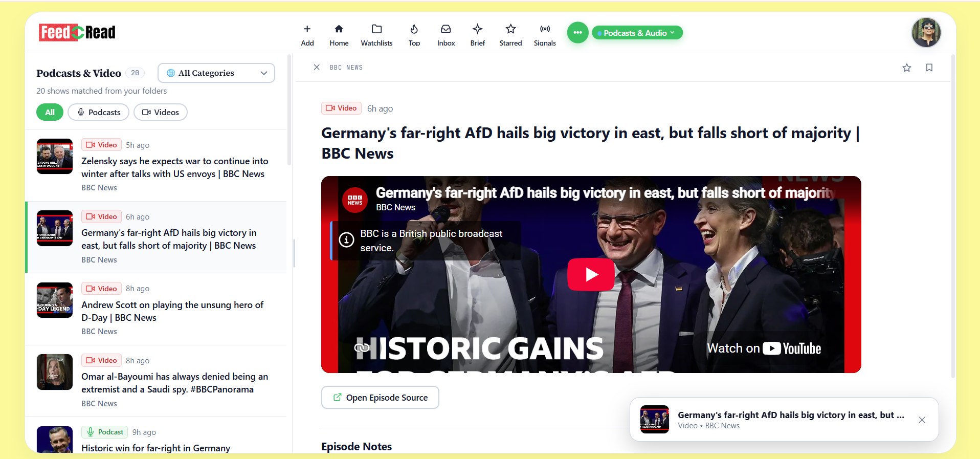Click the green more options button
980x459 pixels.
[x=577, y=33]
